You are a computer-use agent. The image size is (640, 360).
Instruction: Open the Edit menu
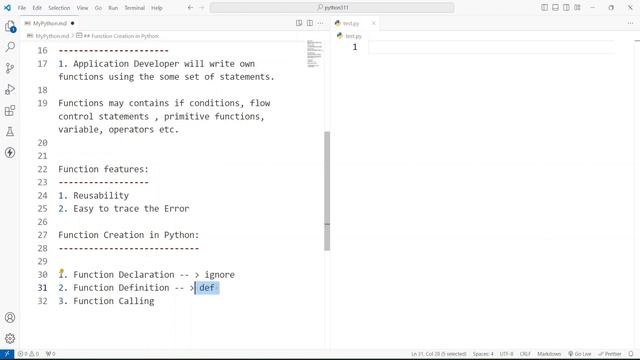tap(37, 8)
